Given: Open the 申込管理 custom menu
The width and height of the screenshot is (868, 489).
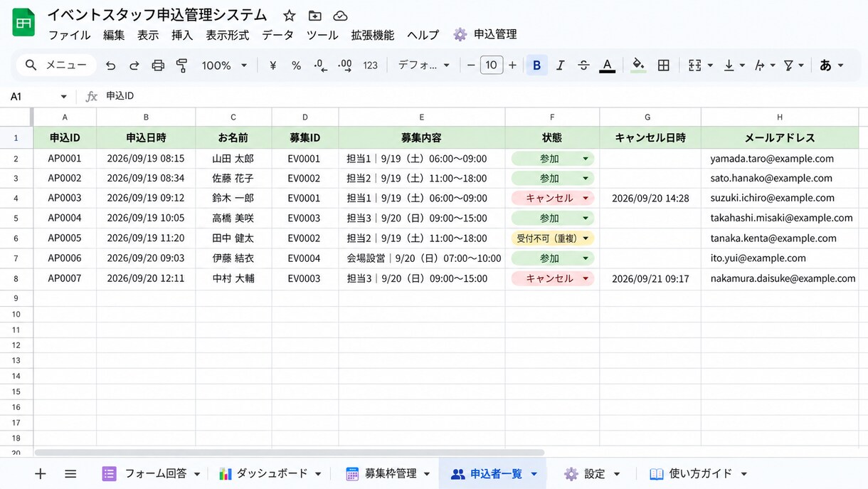Looking at the screenshot, I should tap(485, 34).
